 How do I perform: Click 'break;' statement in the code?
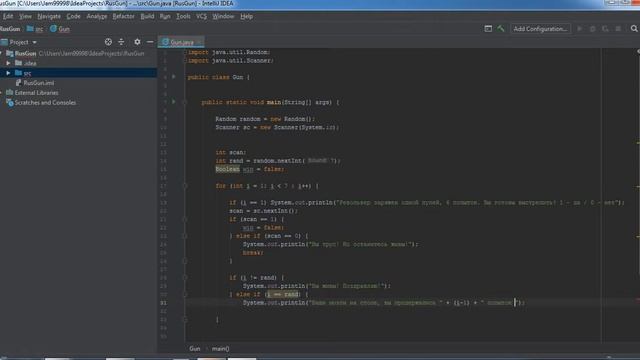click(253, 253)
